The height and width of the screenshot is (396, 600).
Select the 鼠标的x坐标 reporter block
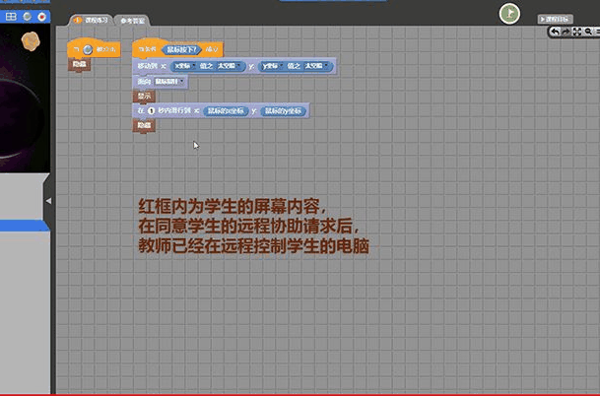point(225,111)
